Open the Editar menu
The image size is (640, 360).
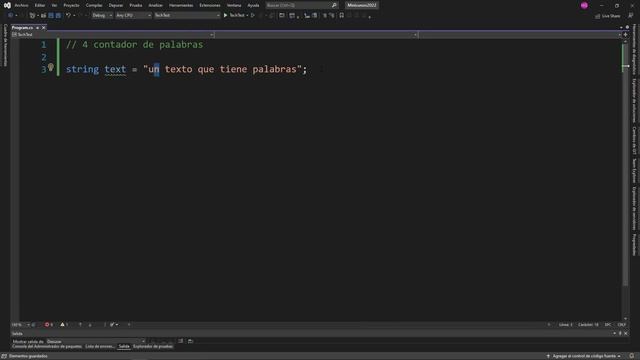[40, 5]
